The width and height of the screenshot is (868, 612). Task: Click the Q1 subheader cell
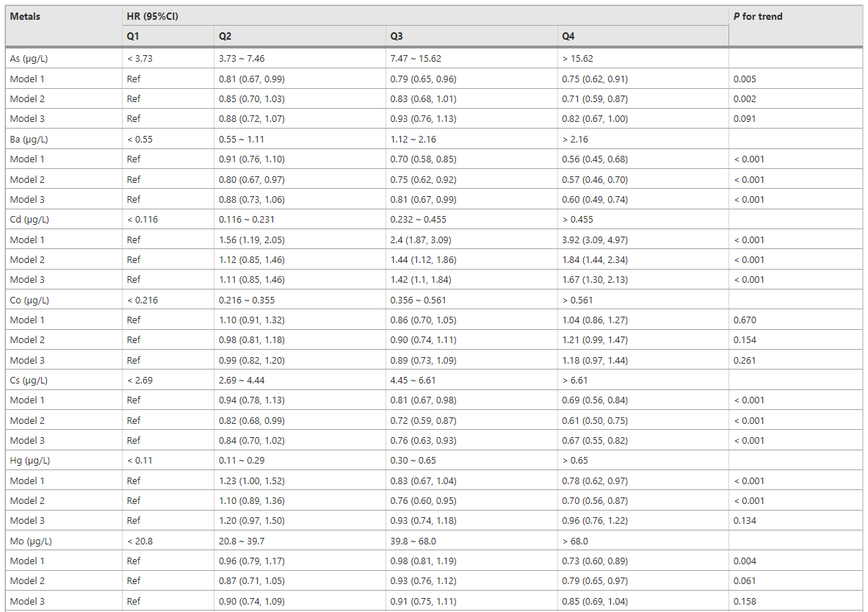click(x=133, y=36)
